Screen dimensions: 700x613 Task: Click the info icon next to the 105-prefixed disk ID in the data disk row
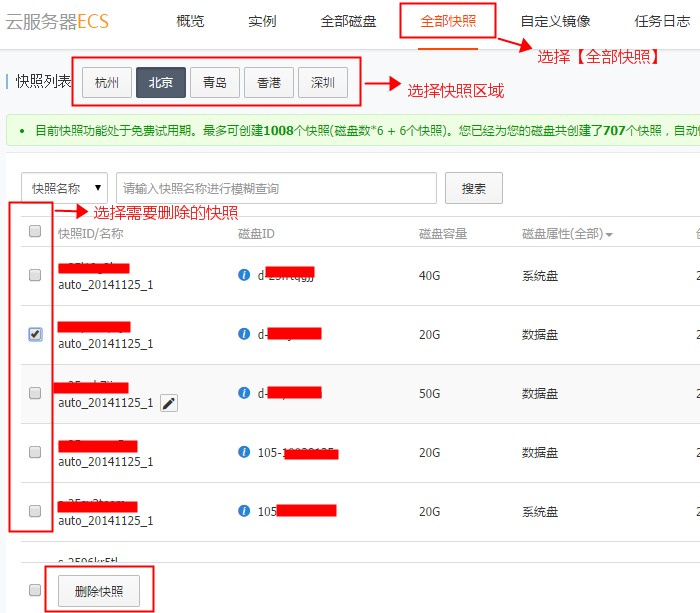[x=244, y=452]
